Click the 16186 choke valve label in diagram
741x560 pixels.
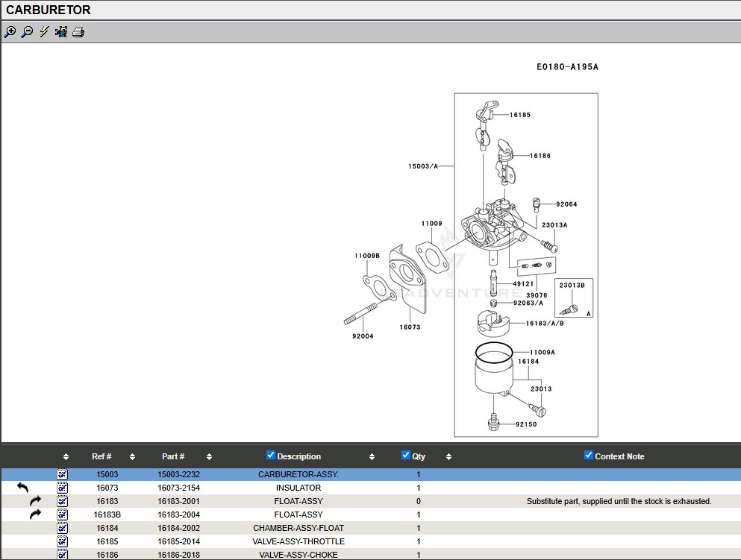tap(540, 156)
